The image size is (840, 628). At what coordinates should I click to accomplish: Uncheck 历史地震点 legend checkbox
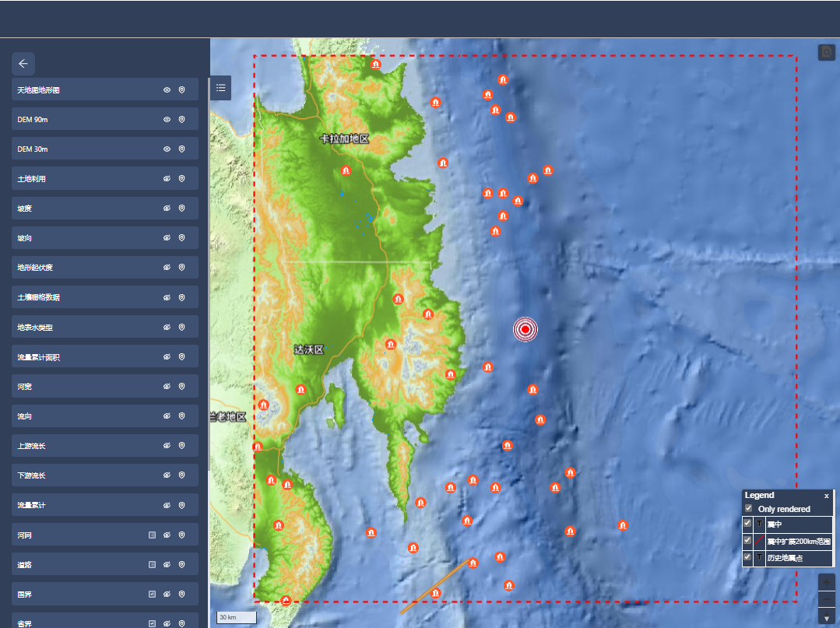[747, 557]
